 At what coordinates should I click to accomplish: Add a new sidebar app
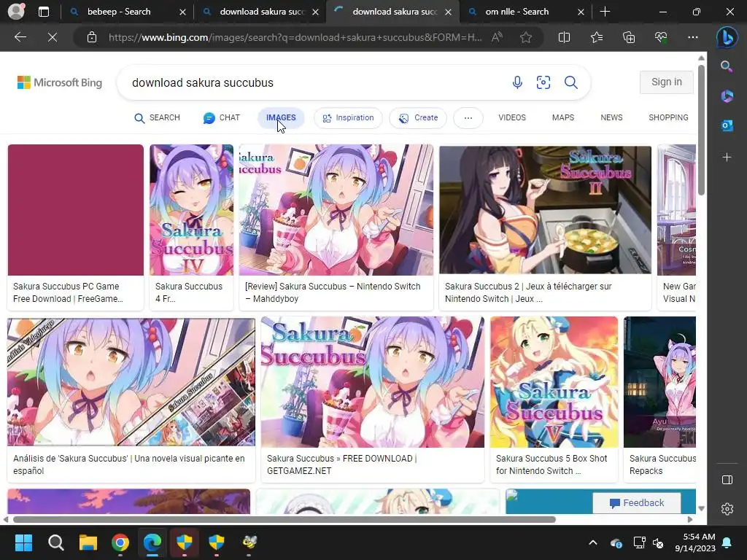(727, 157)
